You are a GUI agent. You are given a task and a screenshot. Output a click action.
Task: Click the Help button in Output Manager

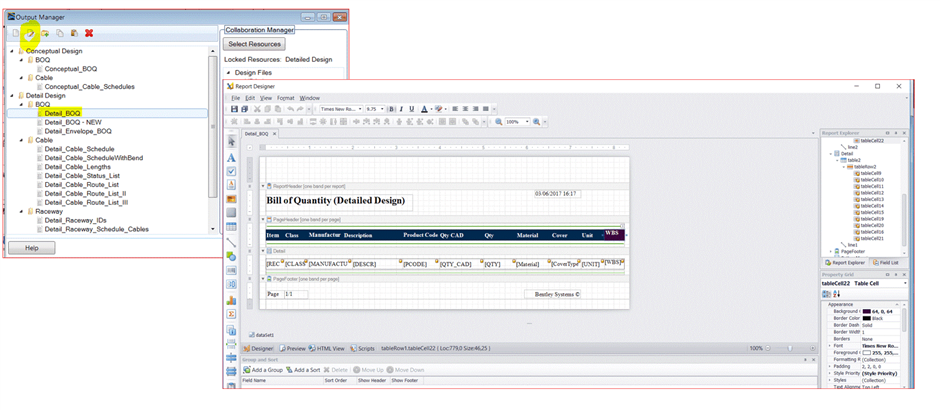click(31, 248)
